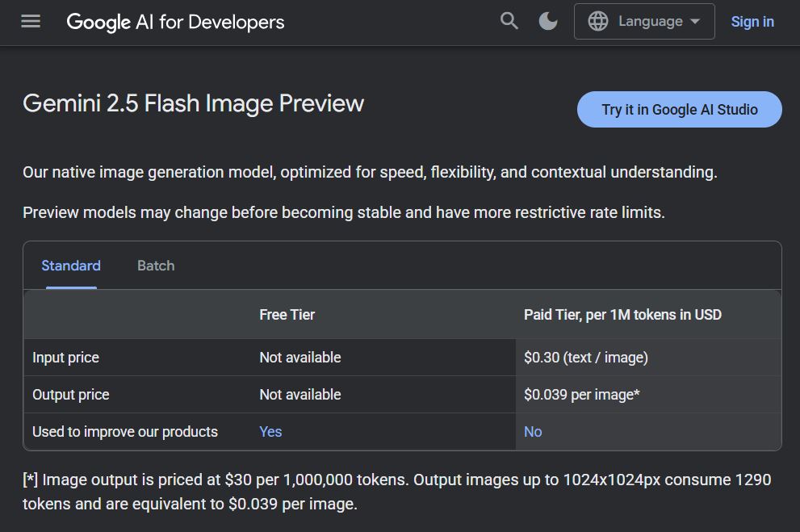The height and width of the screenshot is (532, 800).
Task: Switch to the Batch pricing tab
Action: (x=156, y=266)
